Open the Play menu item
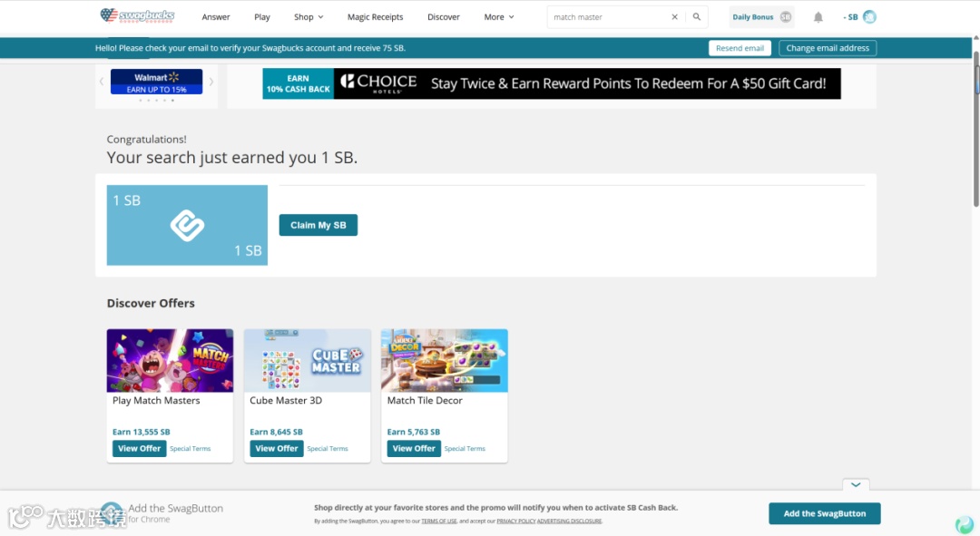This screenshot has width=980, height=536. pos(262,17)
